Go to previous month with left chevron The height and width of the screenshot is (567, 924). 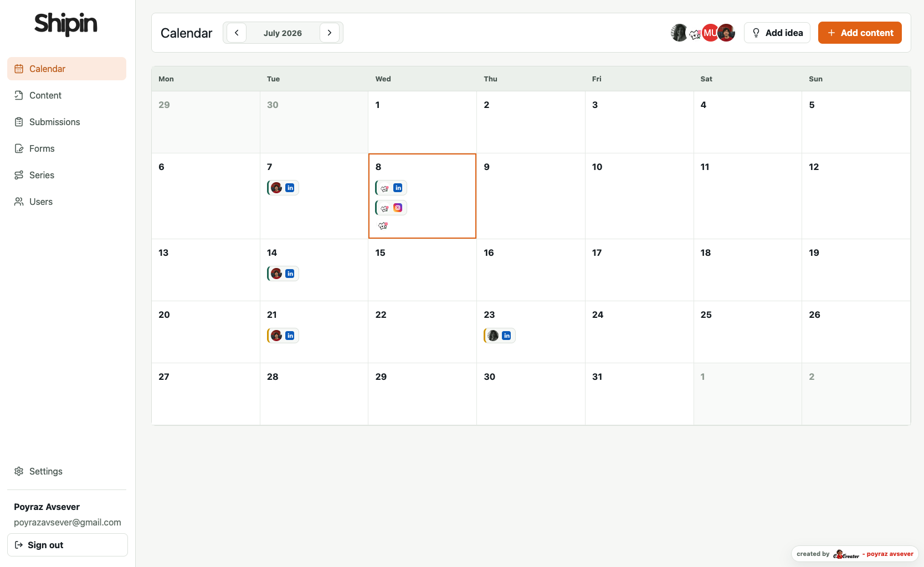[237, 33]
